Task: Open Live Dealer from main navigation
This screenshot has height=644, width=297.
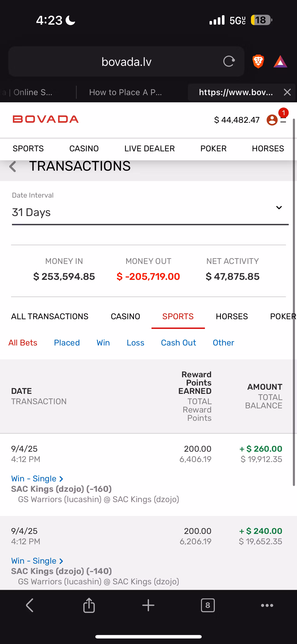Action: pyautogui.click(x=149, y=149)
